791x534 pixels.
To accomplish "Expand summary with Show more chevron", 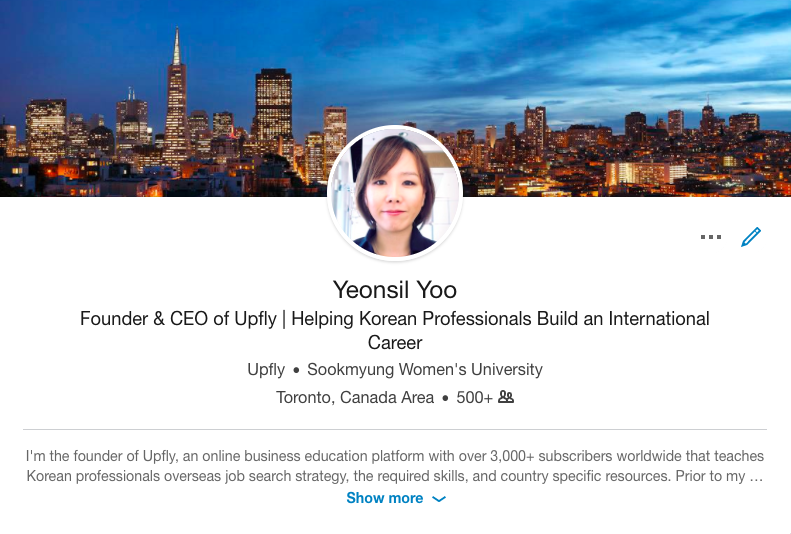I will [439, 499].
